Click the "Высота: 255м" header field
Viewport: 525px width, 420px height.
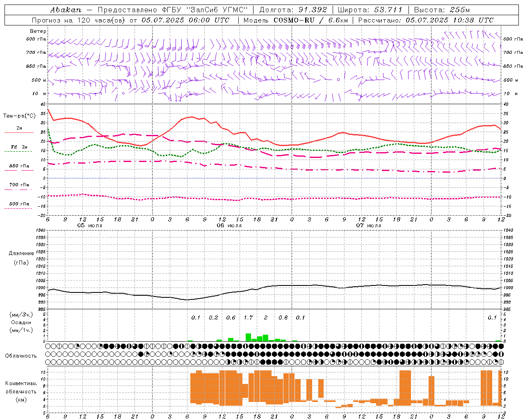point(442,10)
